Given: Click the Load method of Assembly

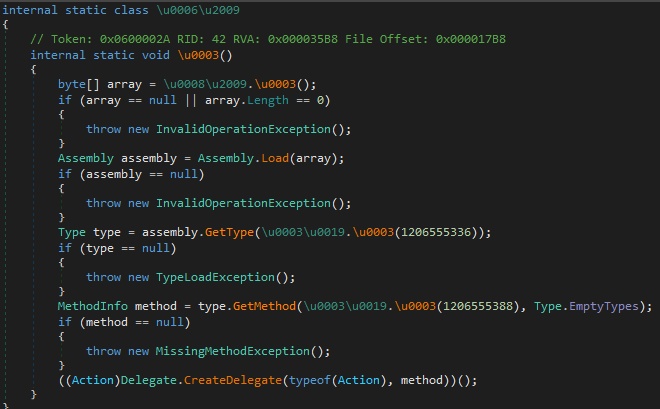Looking at the screenshot, I should pos(275,158).
